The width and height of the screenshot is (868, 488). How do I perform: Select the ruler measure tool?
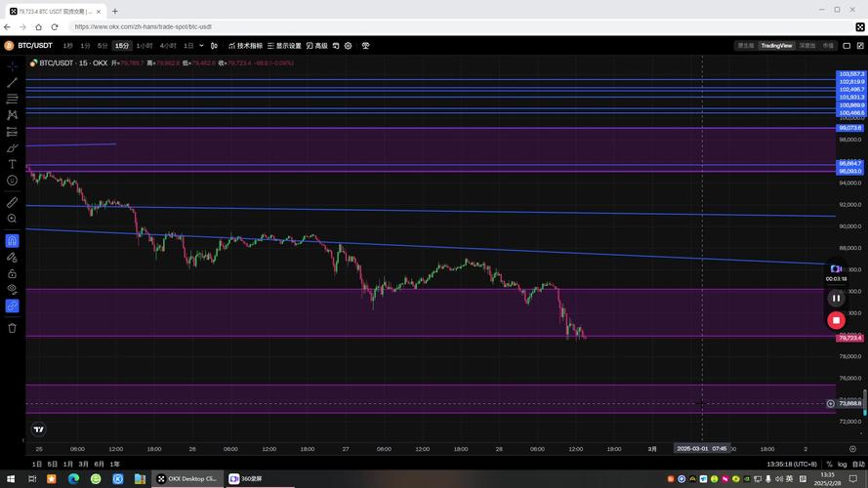tap(12, 202)
